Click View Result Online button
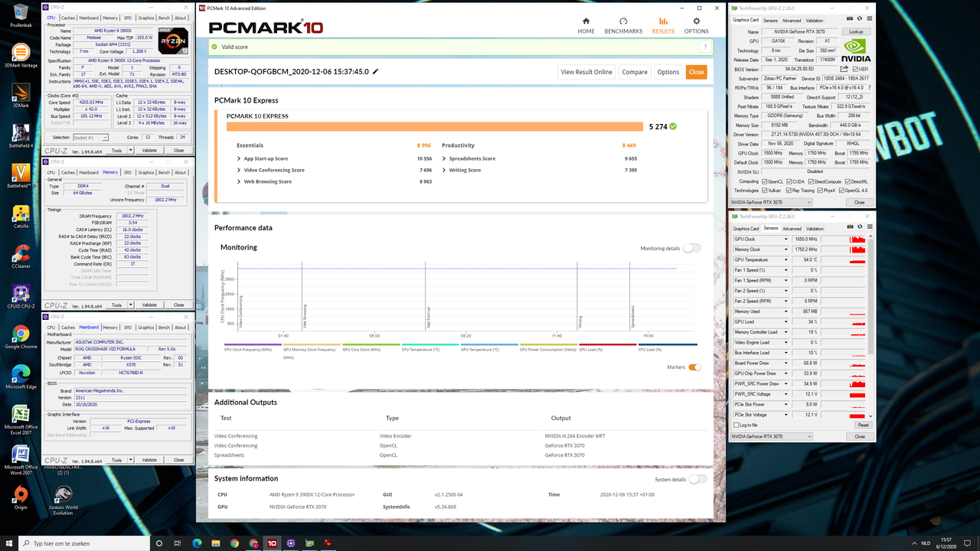This screenshot has width=980, height=551. 586,72
